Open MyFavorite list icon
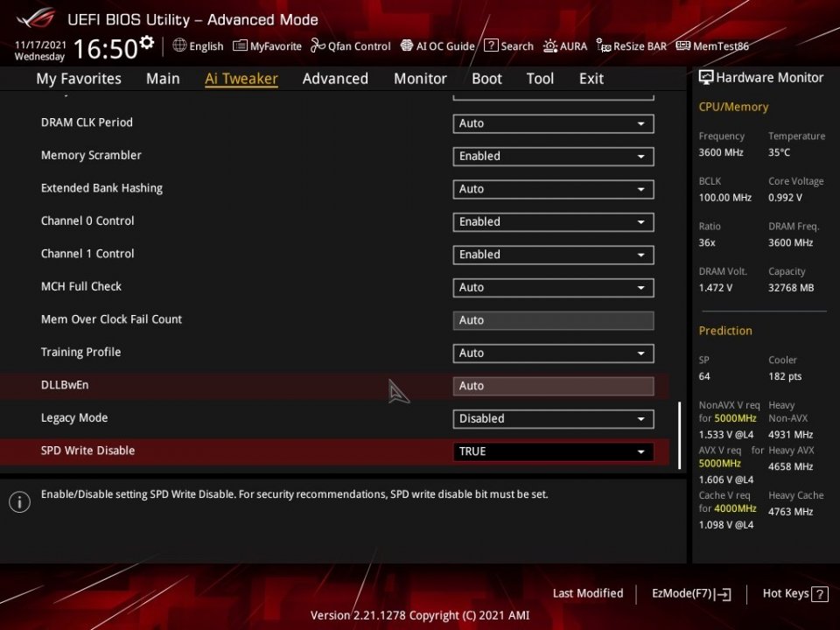Screen dimensions: 840x630 tap(240, 45)
